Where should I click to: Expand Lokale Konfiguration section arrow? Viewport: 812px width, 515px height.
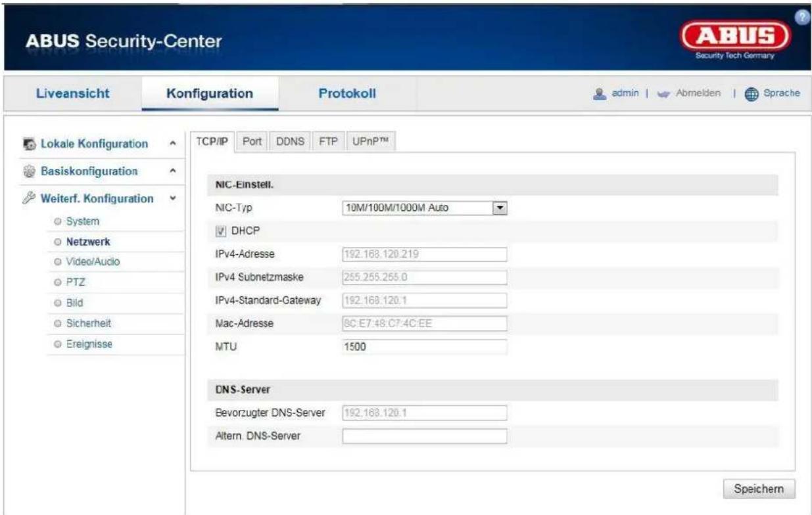172,143
